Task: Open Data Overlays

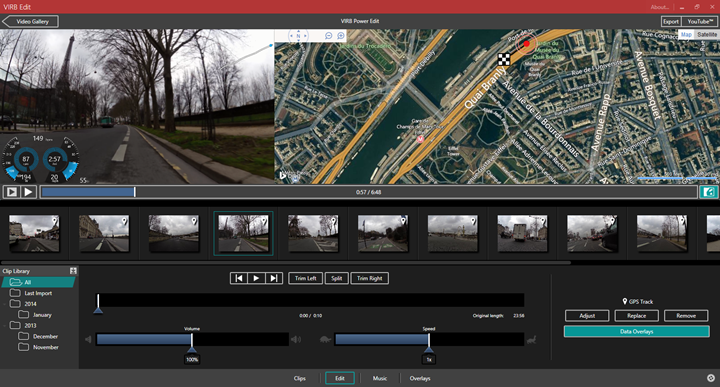Action: point(636,331)
